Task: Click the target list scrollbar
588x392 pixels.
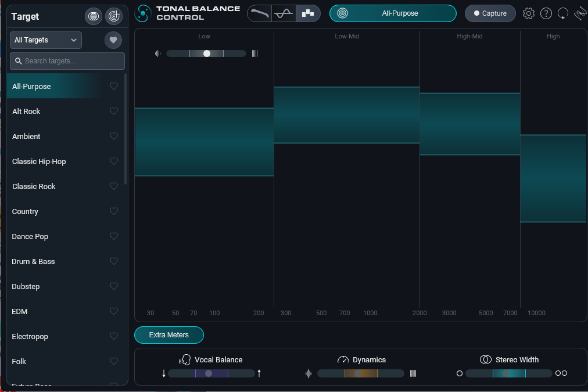Action: click(x=126, y=129)
